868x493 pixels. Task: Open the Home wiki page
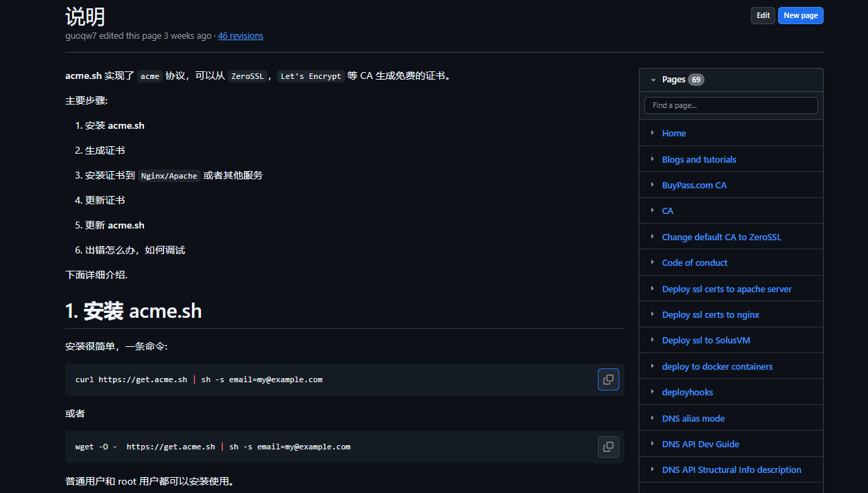point(674,134)
